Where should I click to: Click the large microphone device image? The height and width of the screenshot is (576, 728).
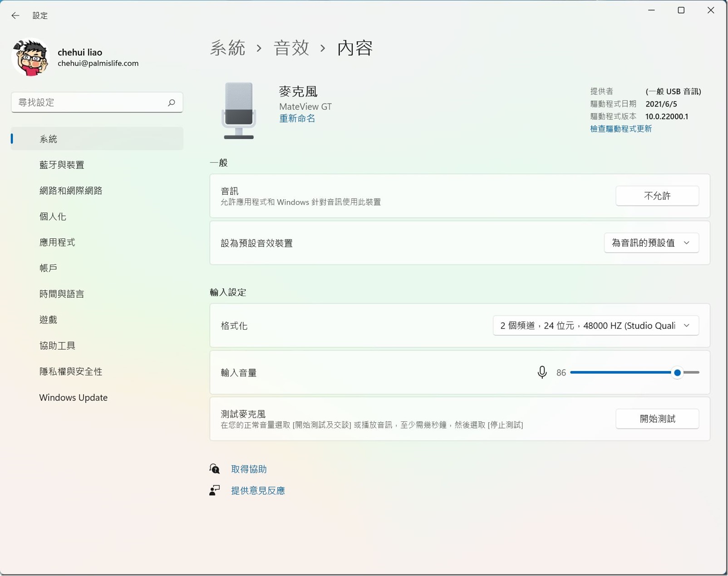[x=239, y=111]
